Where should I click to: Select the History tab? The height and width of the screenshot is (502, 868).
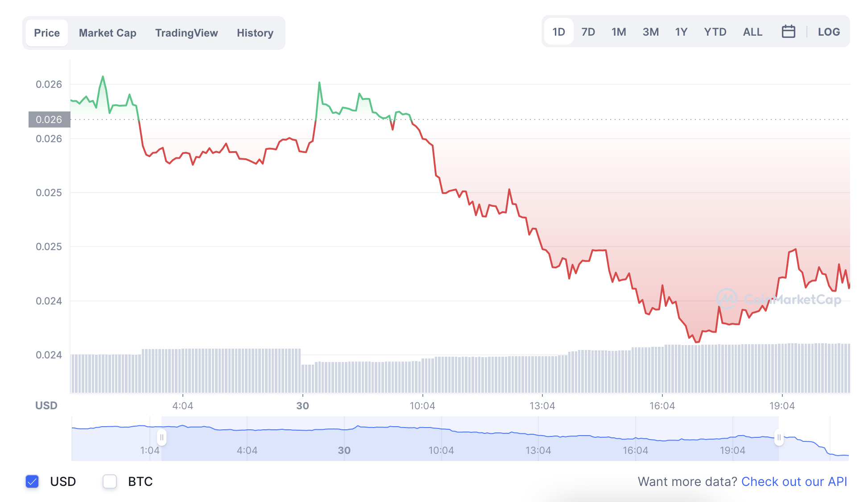tap(255, 33)
